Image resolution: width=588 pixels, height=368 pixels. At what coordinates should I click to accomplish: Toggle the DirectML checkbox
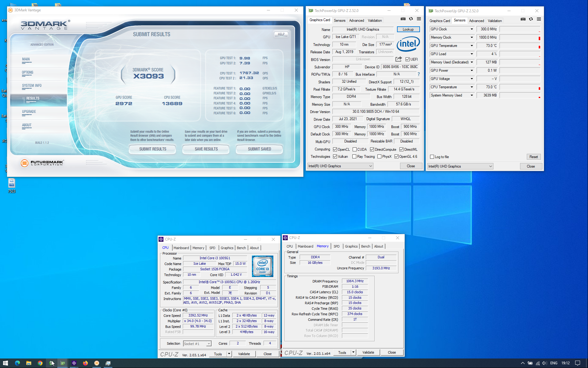click(x=401, y=150)
